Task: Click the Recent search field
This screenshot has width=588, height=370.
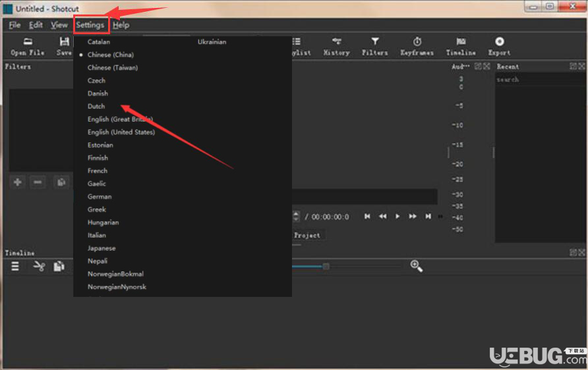Action: coord(539,80)
